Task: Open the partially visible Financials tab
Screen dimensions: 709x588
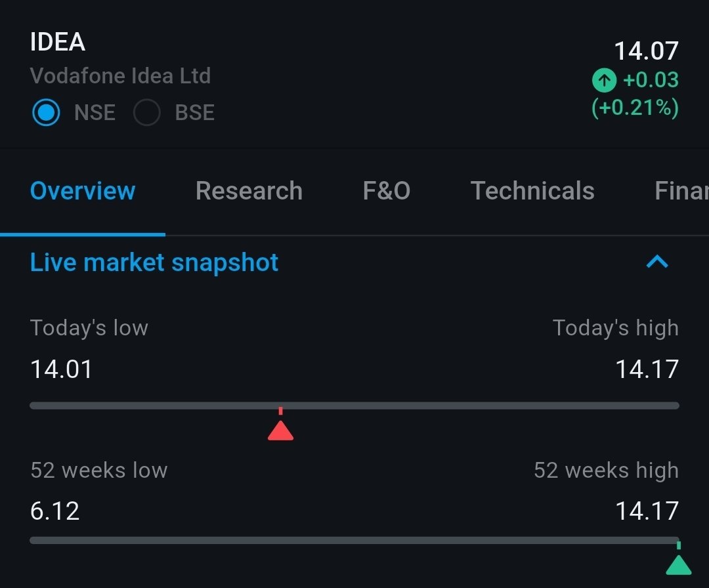Action: [x=681, y=191]
